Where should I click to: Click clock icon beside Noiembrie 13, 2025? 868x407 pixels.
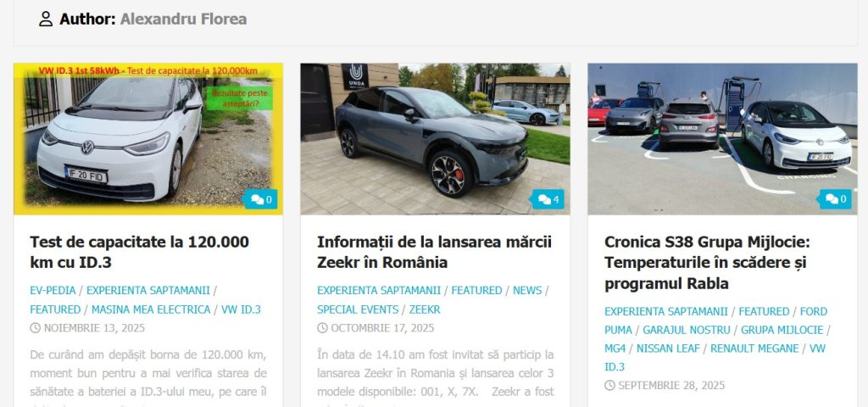coord(35,328)
